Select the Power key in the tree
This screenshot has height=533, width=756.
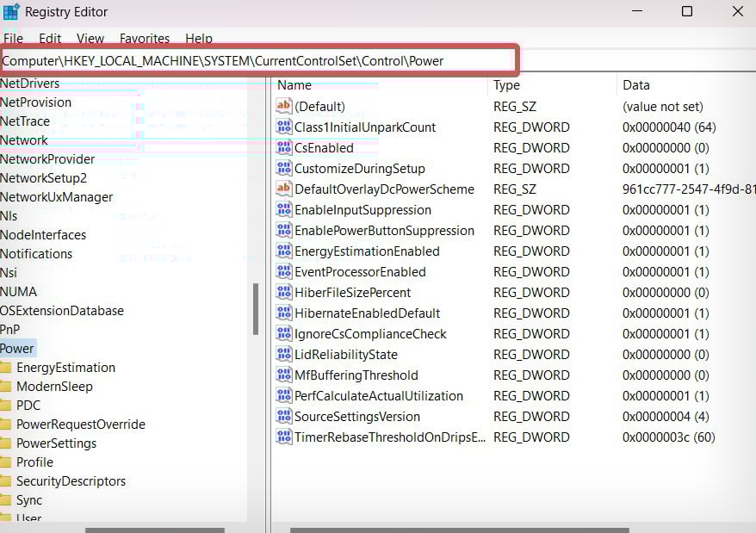[x=17, y=349]
